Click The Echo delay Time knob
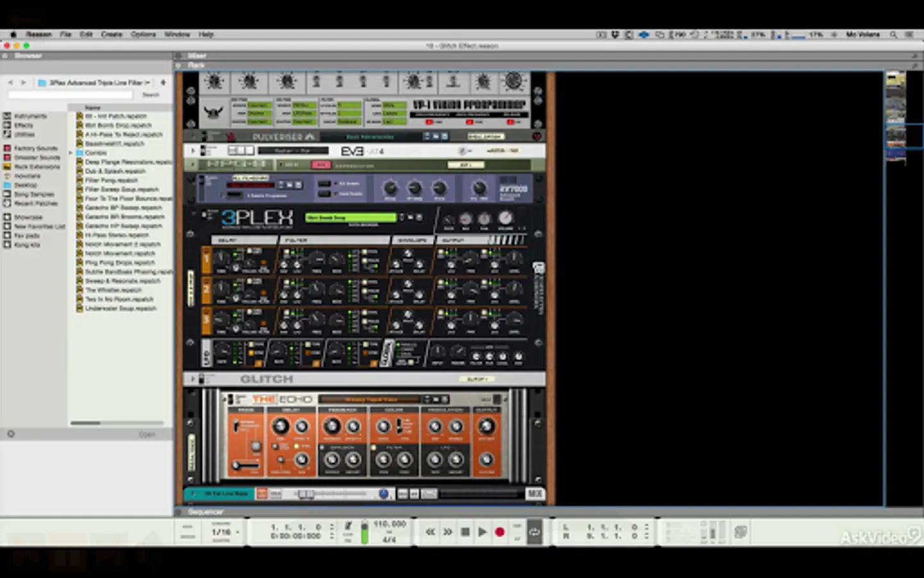Image resolution: width=924 pixels, height=578 pixels. point(280,426)
